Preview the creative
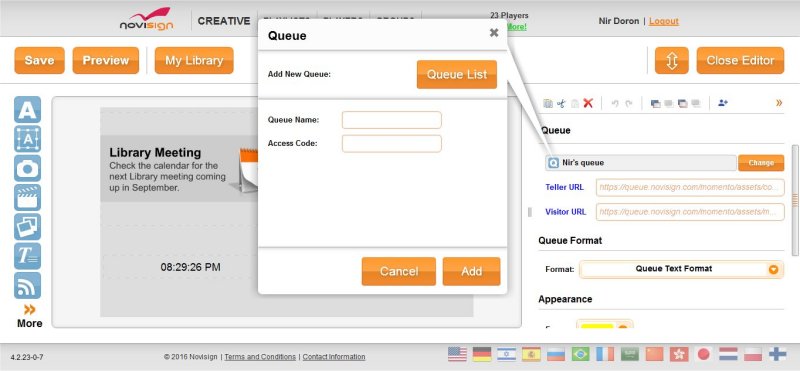 pyautogui.click(x=106, y=60)
